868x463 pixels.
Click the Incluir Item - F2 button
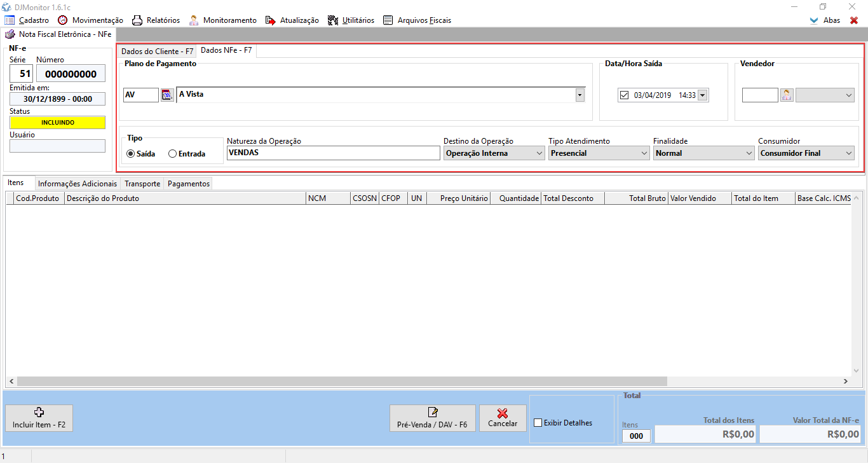pos(39,418)
